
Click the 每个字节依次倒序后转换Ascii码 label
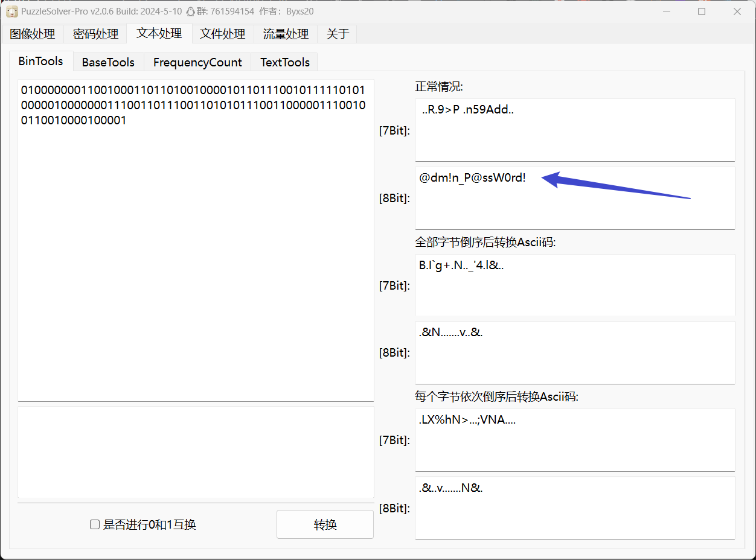click(x=497, y=396)
